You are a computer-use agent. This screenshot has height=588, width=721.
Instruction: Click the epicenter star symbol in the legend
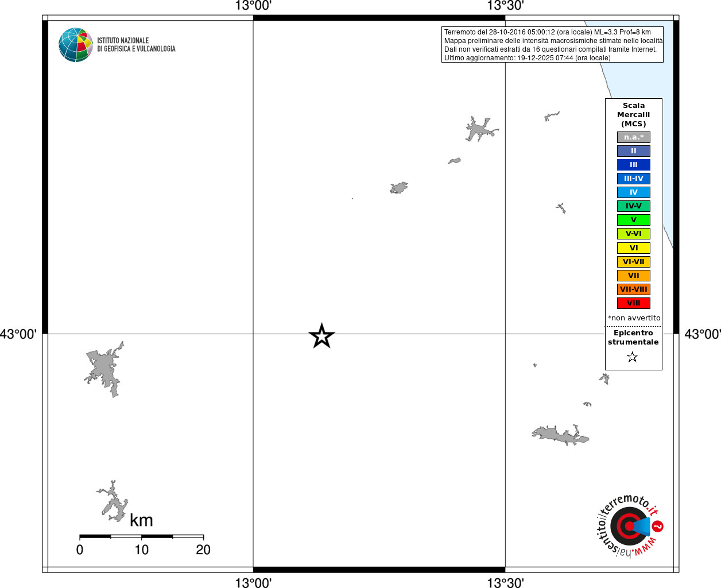(633, 357)
